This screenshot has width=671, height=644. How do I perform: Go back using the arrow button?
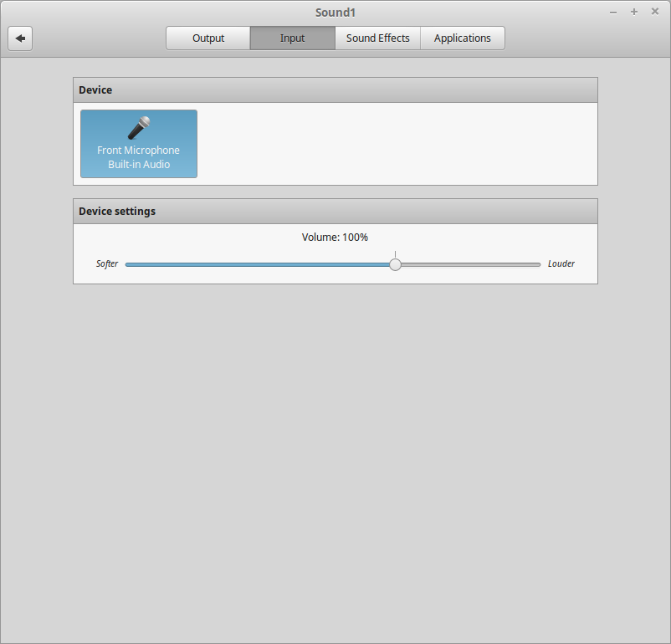(20, 38)
